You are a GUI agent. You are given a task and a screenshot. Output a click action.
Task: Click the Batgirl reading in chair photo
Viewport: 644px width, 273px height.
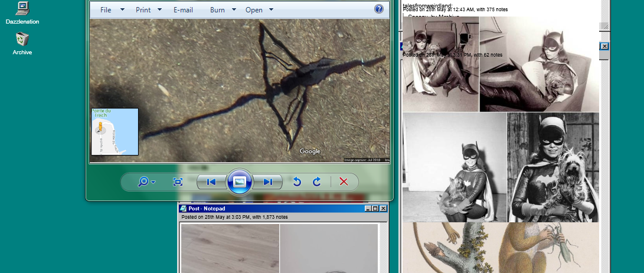tap(540, 64)
